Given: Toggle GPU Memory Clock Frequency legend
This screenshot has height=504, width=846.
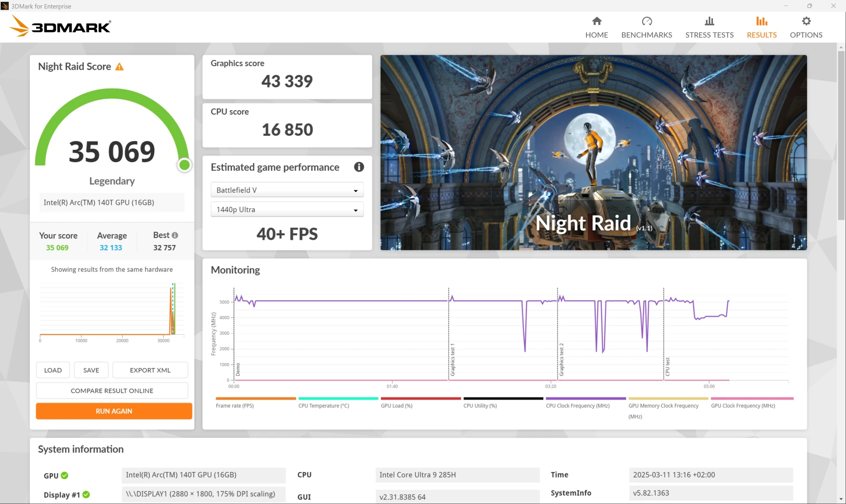Looking at the screenshot, I should pos(668,408).
